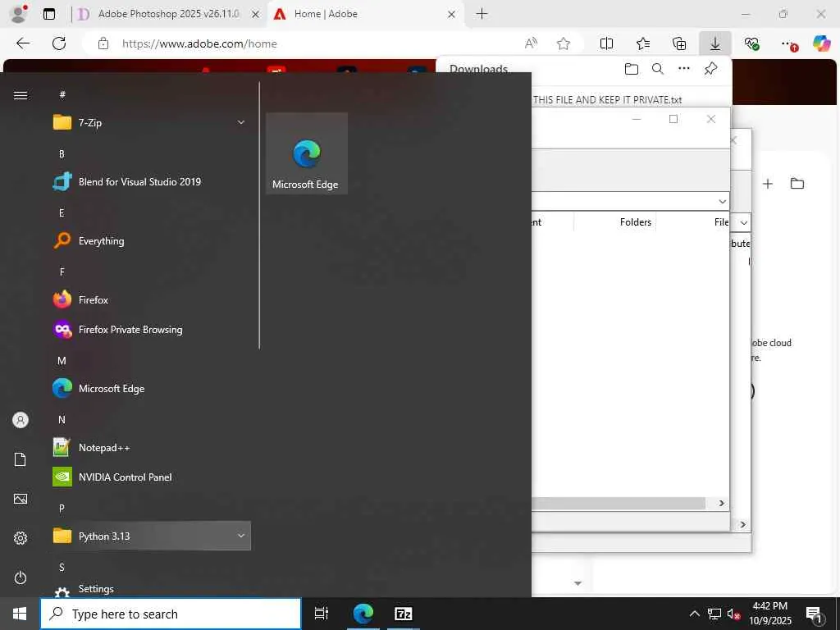Open the user account icon in Start sidebar
The image size is (840, 630).
pyautogui.click(x=21, y=420)
